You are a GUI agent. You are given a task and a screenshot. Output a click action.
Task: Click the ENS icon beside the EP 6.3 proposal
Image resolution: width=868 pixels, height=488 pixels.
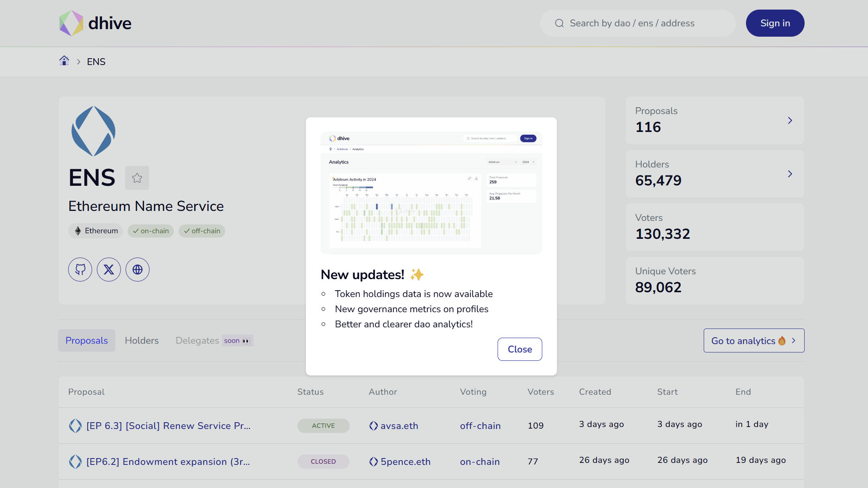(x=75, y=426)
